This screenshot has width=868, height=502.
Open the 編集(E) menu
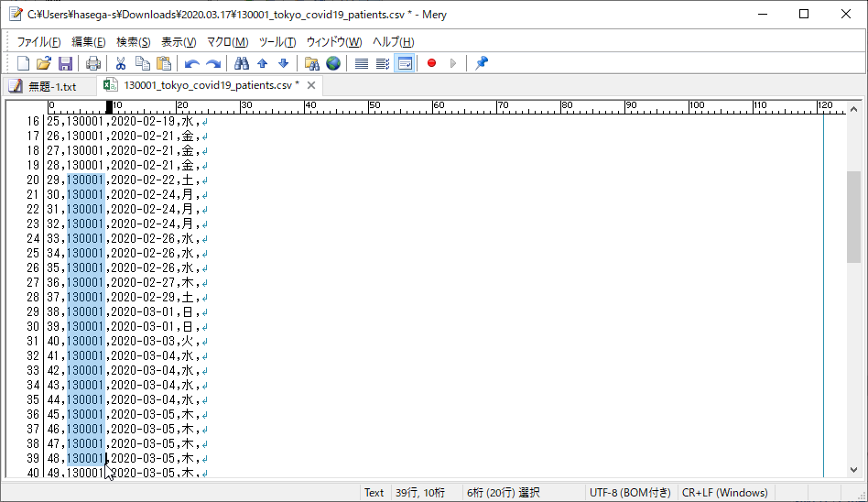[x=89, y=41]
